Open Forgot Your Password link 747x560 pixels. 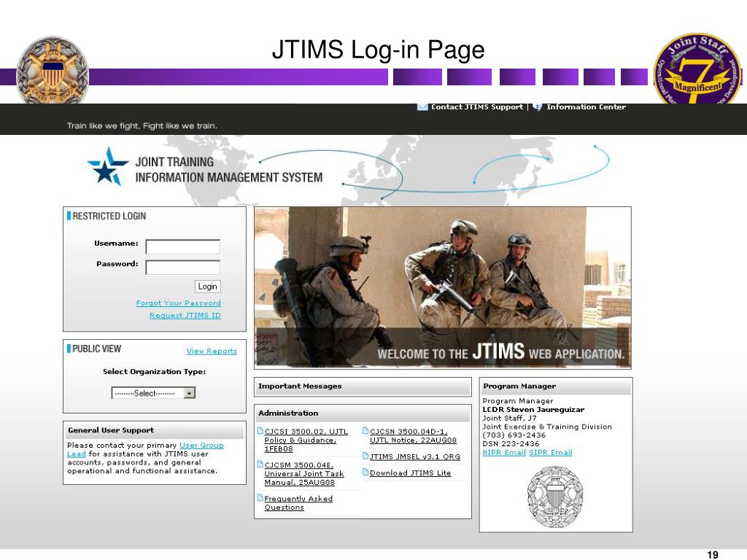pos(178,303)
